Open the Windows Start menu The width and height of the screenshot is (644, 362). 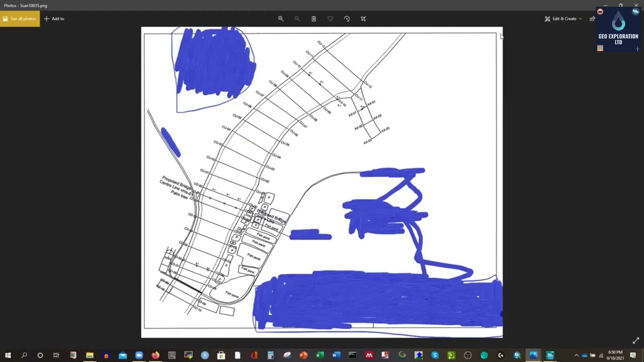[8, 355]
